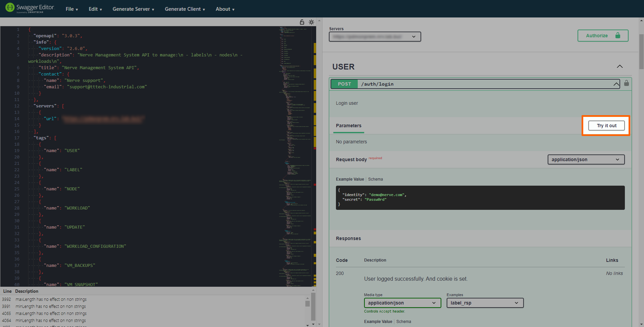The height and width of the screenshot is (327, 644).
Task: Click the Try it out button
Action: (x=606, y=125)
